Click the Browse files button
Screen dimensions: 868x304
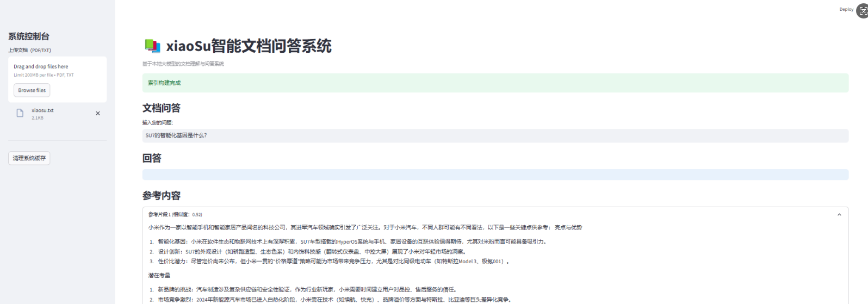tap(32, 90)
